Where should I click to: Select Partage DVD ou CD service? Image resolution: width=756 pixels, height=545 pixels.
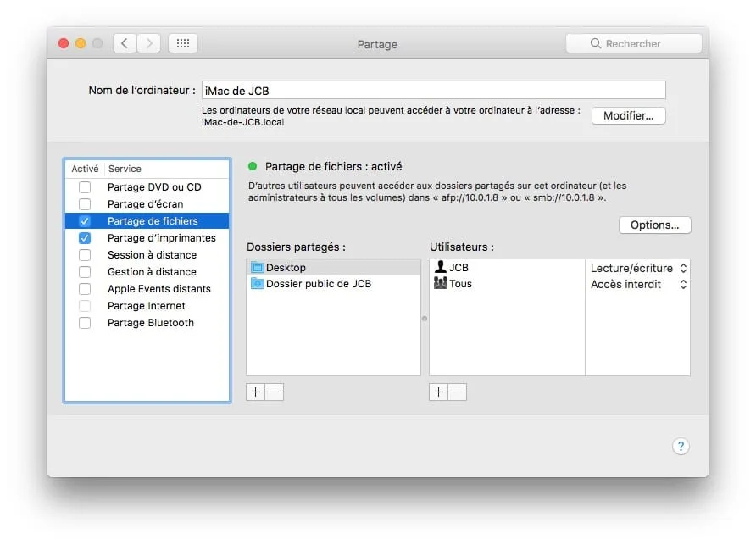point(147,187)
